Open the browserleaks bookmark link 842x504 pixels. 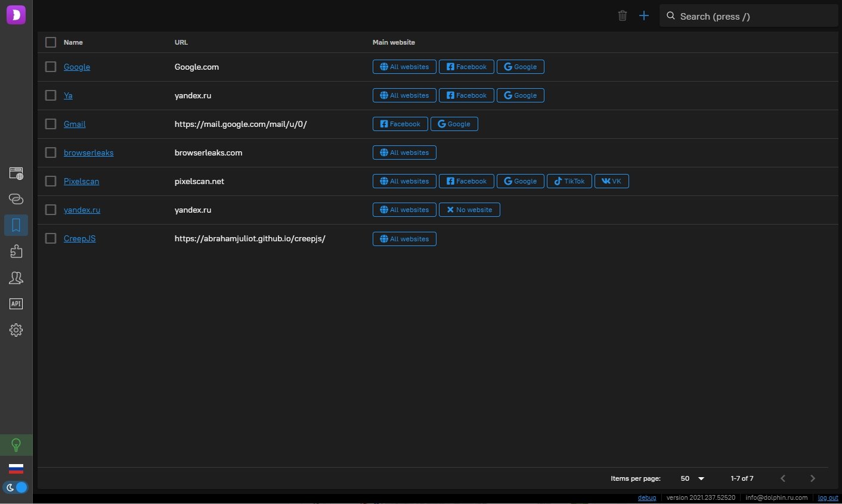[x=88, y=153]
